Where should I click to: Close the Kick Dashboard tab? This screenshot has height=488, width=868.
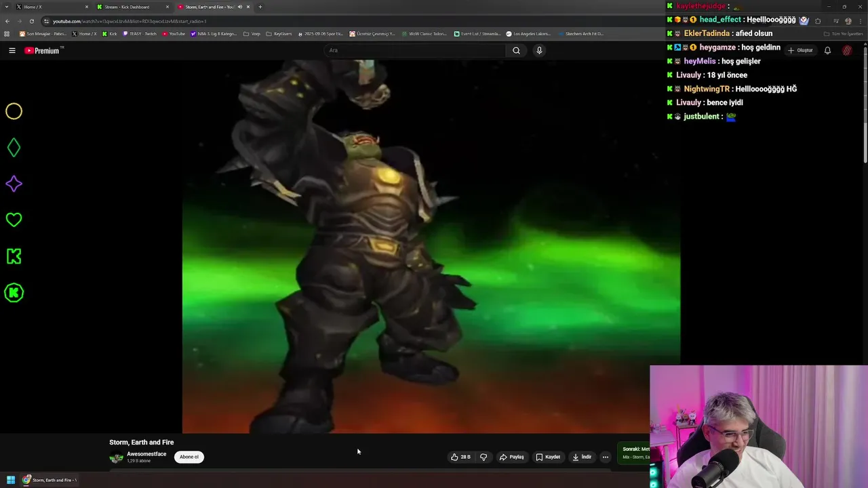[x=167, y=7]
